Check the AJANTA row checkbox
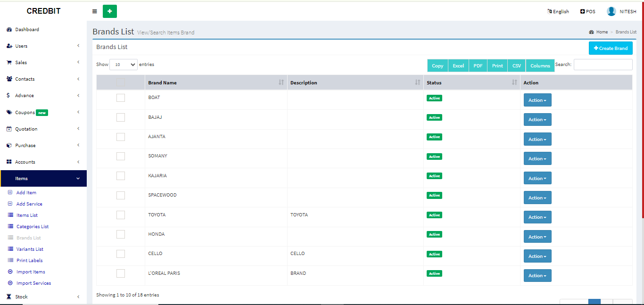Image resolution: width=644 pixels, height=305 pixels. click(x=121, y=137)
